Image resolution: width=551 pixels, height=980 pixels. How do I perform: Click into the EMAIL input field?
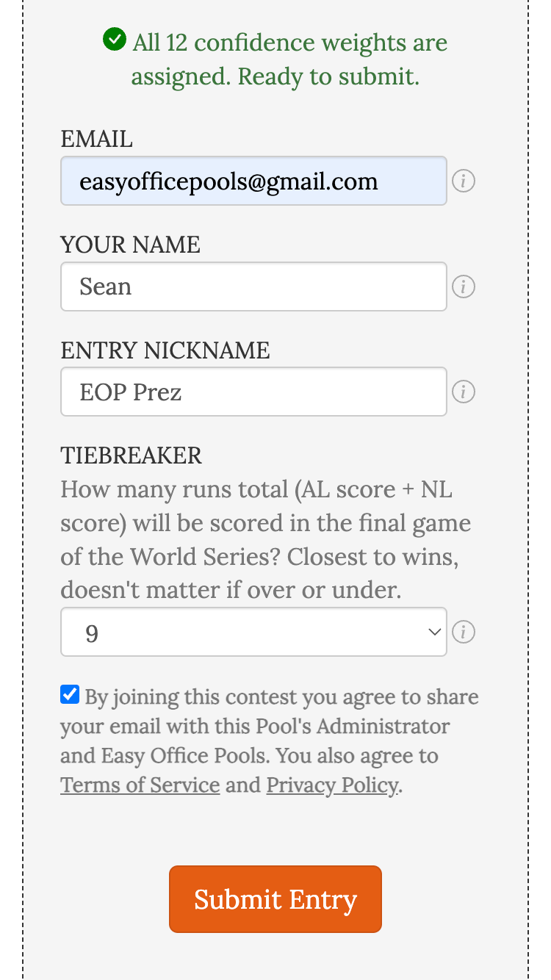(253, 181)
